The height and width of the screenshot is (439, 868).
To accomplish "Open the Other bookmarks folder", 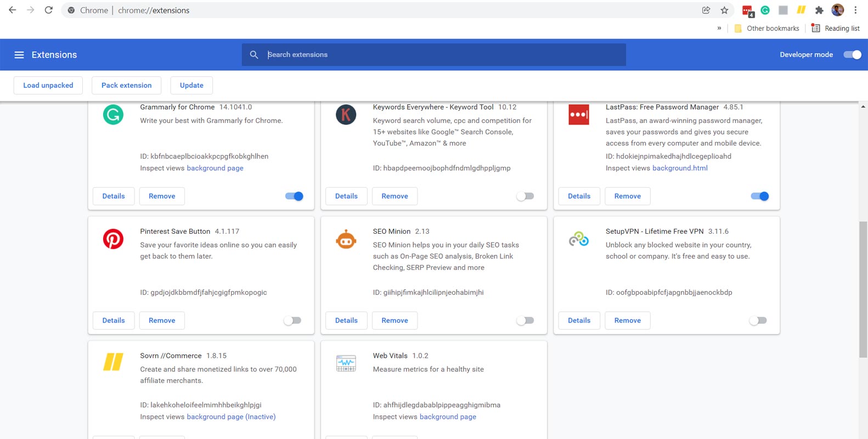I will (x=766, y=28).
